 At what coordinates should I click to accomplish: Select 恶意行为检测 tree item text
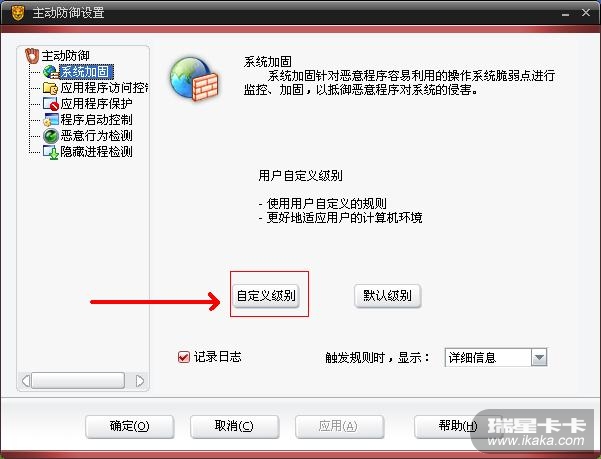96,136
